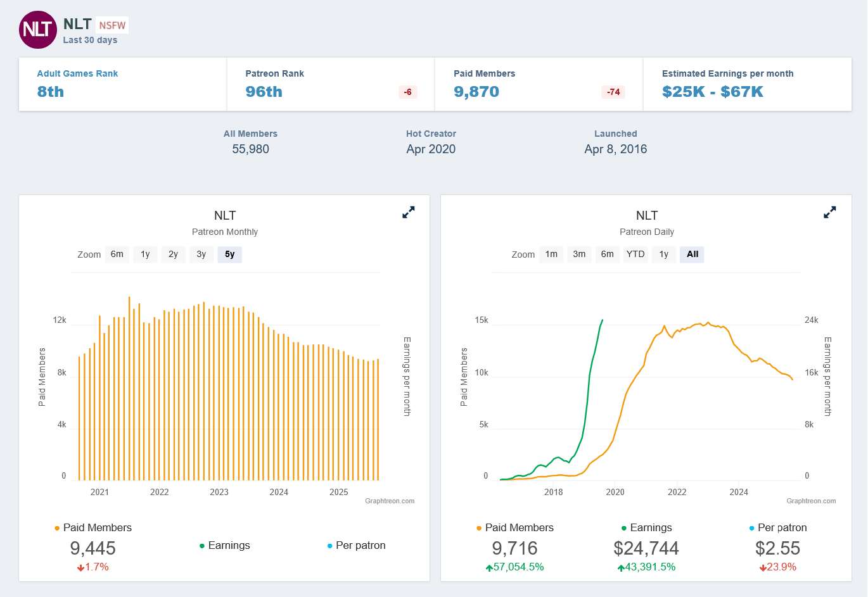This screenshot has height=597, width=868.
Task: Toggle Earnings series in Monthly chart legend
Action: [x=229, y=545]
